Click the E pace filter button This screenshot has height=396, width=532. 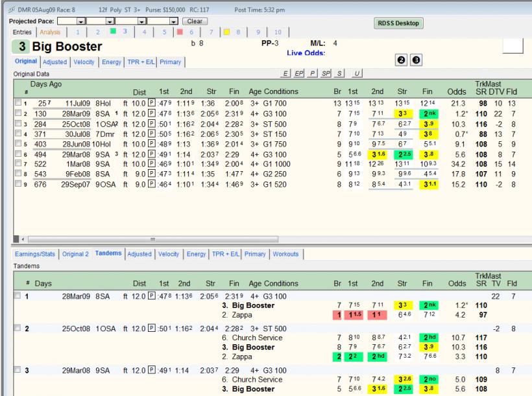pyautogui.click(x=285, y=73)
